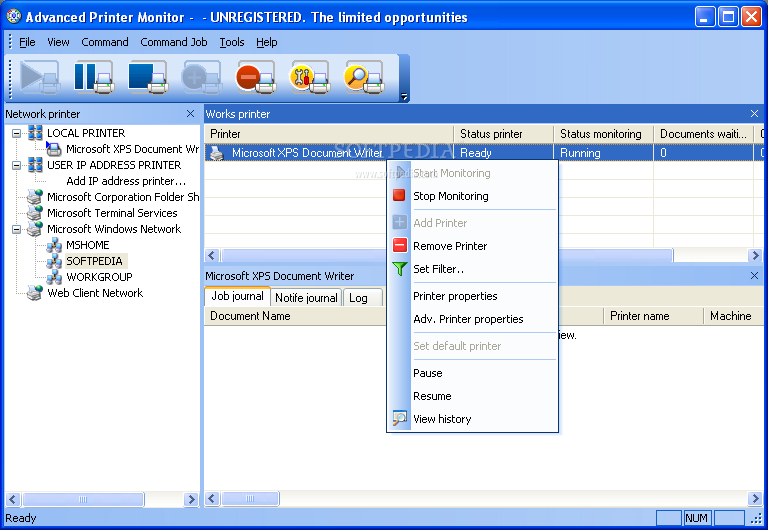The image size is (768, 530).
Task: Open the View menu
Action: (58, 42)
